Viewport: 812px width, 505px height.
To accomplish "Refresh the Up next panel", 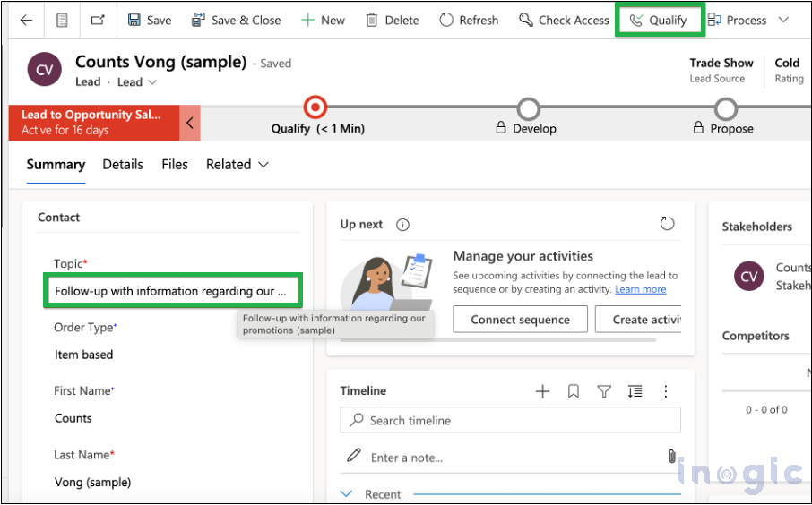I will tap(667, 224).
